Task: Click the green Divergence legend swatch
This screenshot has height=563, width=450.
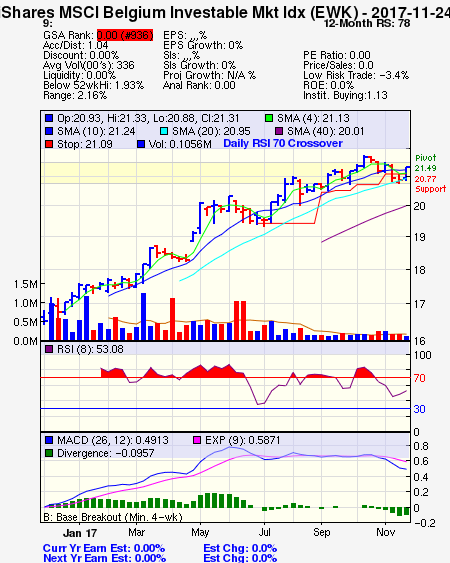Action: pos(49,453)
